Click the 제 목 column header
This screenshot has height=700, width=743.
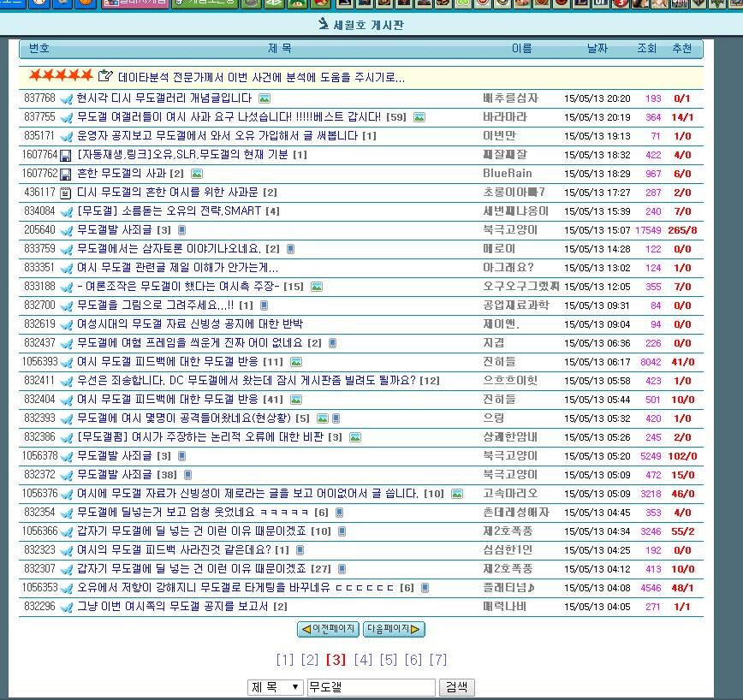pyautogui.click(x=280, y=48)
